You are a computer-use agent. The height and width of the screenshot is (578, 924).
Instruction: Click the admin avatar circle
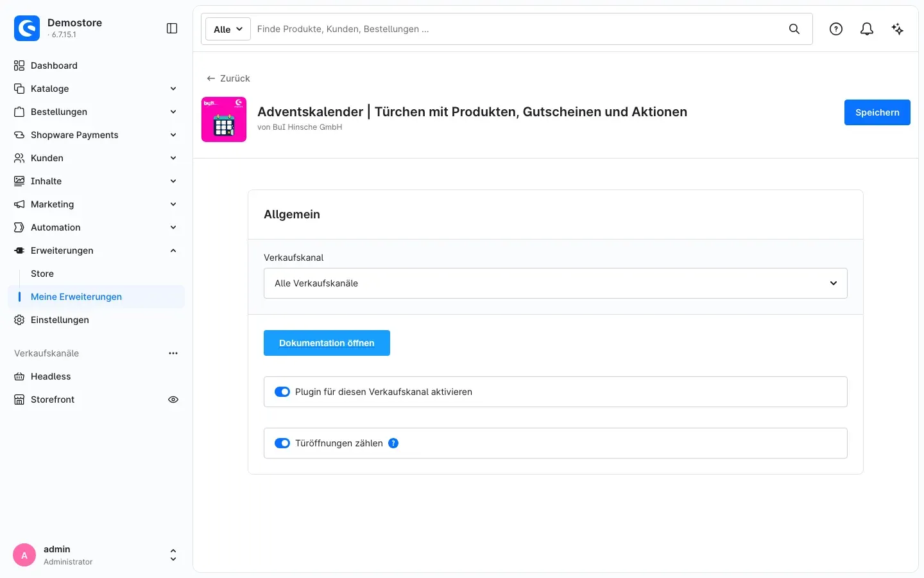(24, 556)
